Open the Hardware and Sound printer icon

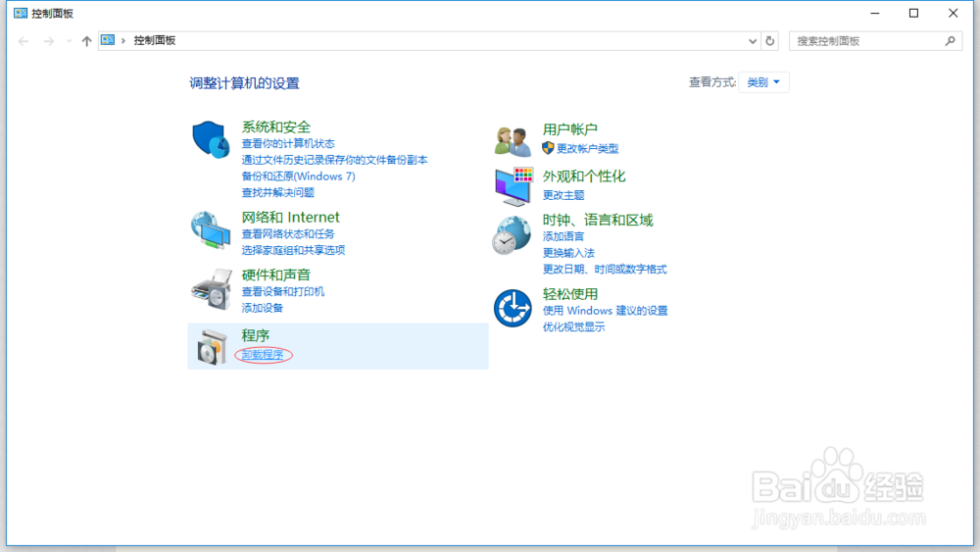tap(212, 289)
